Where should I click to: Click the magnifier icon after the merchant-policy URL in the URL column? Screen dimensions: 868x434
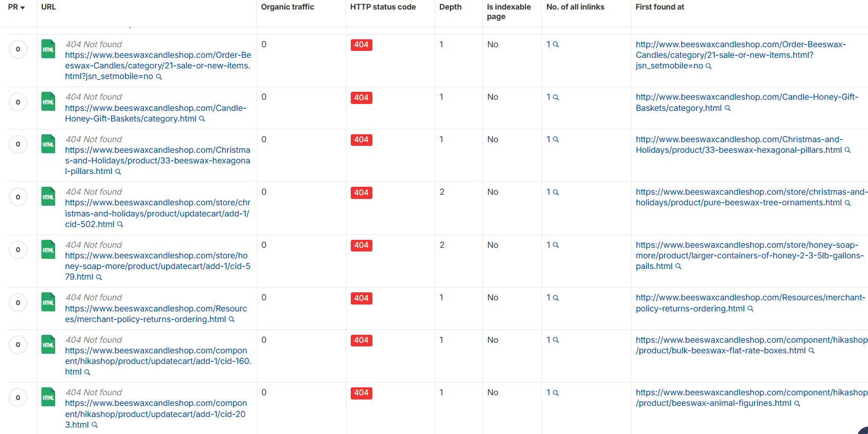click(x=231, y=319)
